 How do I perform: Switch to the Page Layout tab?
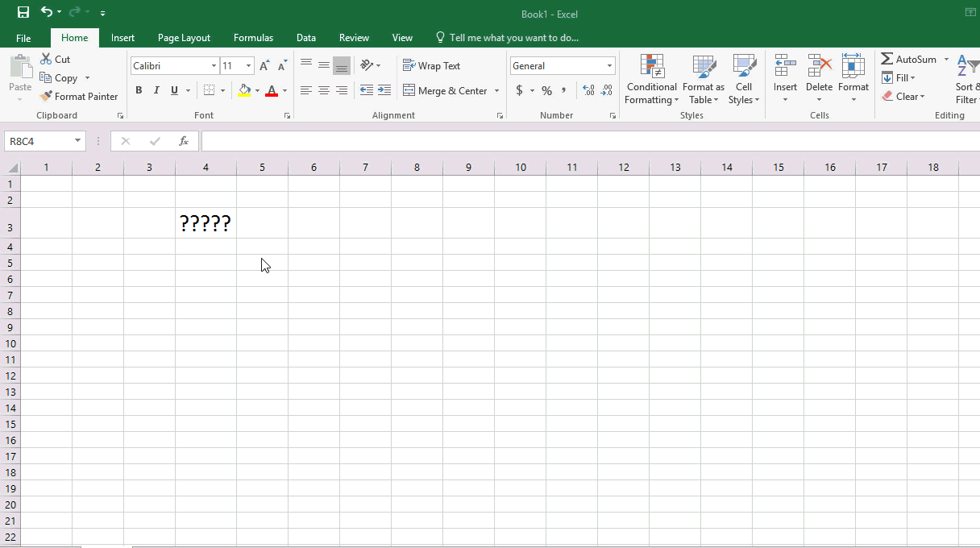pos(184,38)
